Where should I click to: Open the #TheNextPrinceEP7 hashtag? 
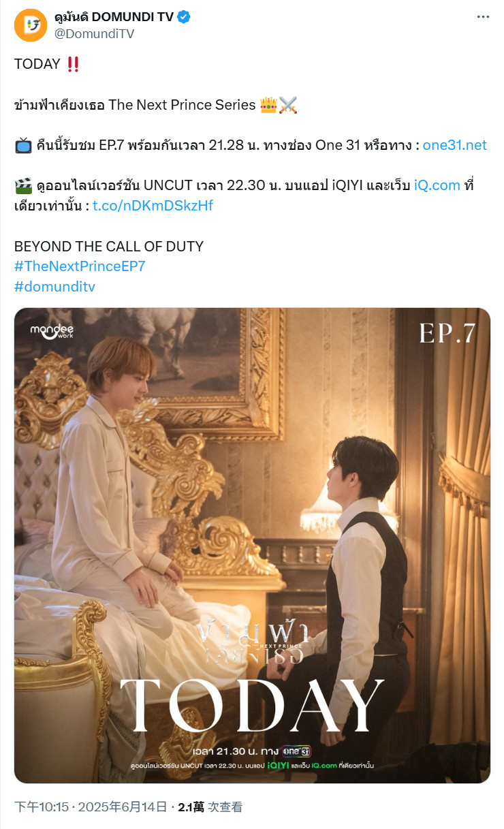(x=80, y=266)
